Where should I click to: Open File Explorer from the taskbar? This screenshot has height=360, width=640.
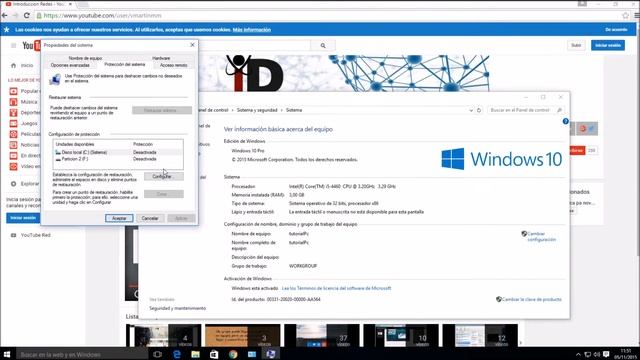pos(195,354)
